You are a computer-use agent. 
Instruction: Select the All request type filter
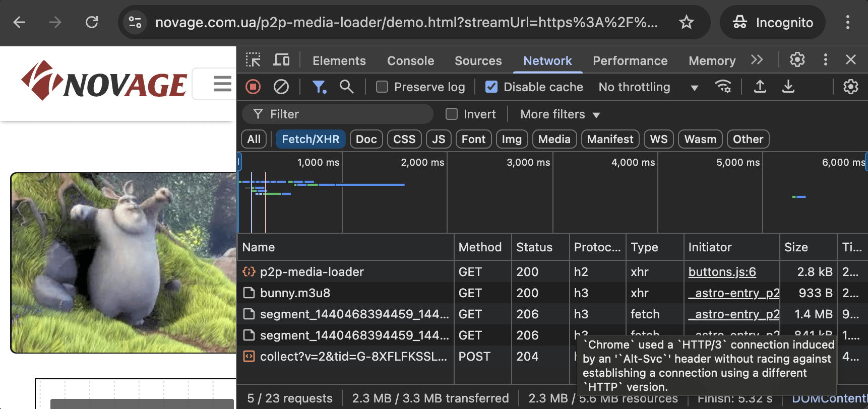pyautogui.click(x=254, y=139)
